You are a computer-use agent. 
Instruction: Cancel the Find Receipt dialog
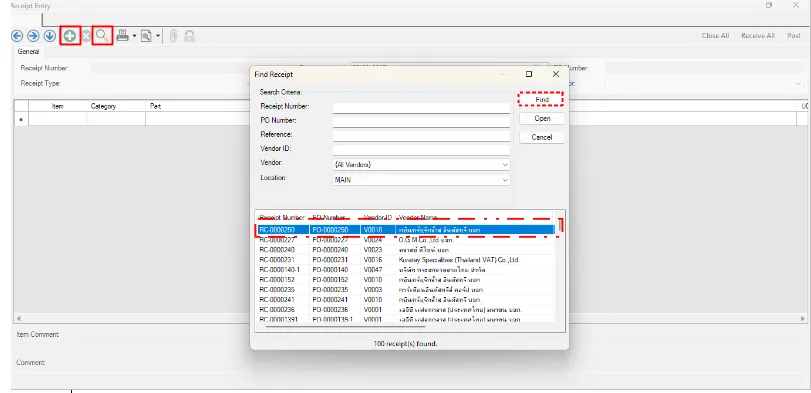(542, 137)
